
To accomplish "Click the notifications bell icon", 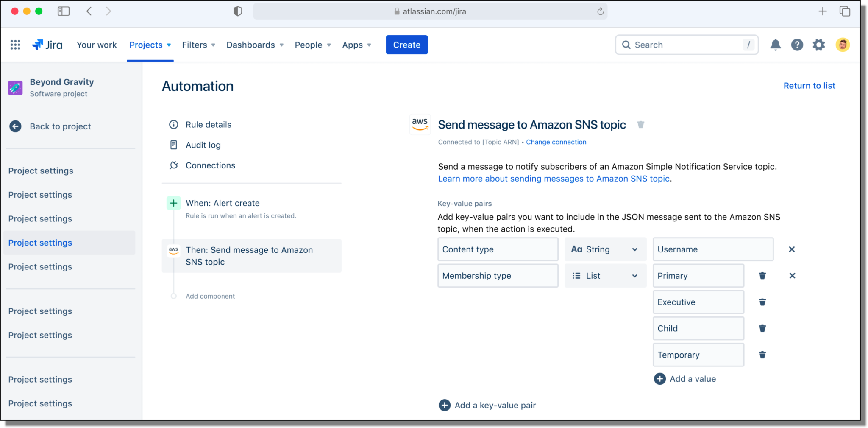I will (x=775, y=45).
